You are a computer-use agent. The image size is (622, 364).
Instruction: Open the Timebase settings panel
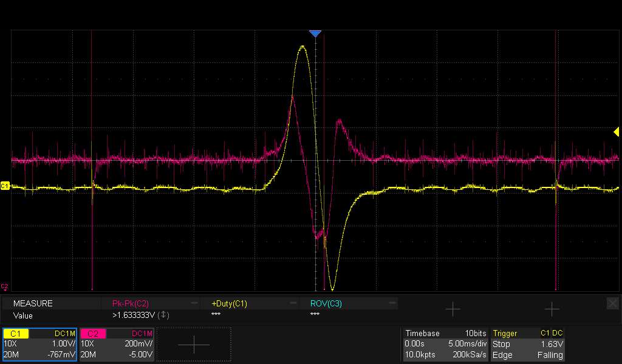point(445,345)
